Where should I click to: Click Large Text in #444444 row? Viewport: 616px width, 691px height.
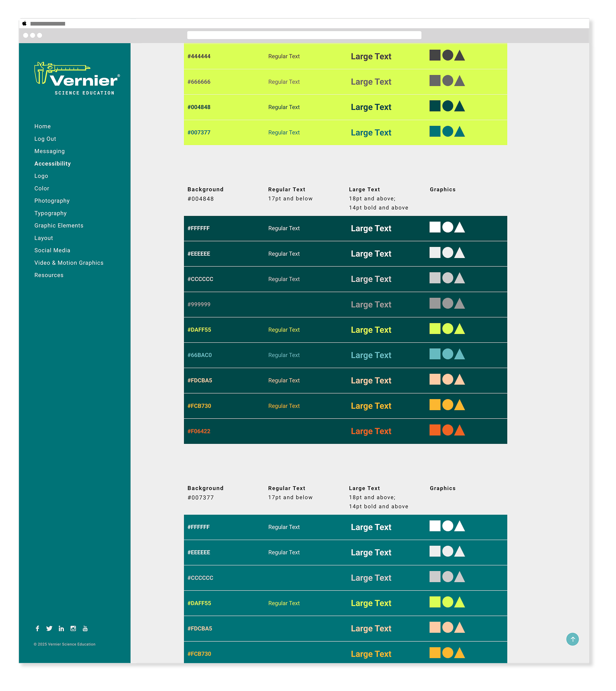(x=371, y=56)
